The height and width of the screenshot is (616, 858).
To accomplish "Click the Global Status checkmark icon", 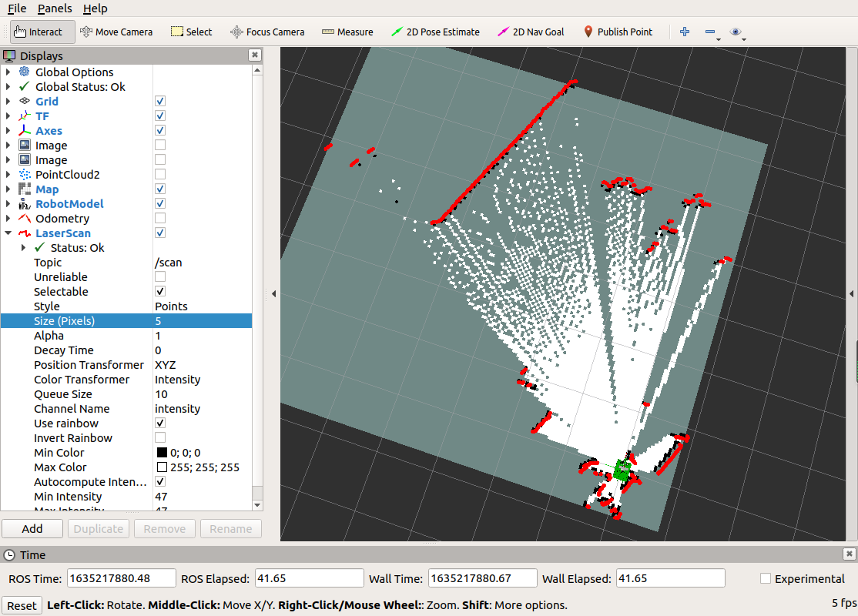I will (x=25, y=86).
